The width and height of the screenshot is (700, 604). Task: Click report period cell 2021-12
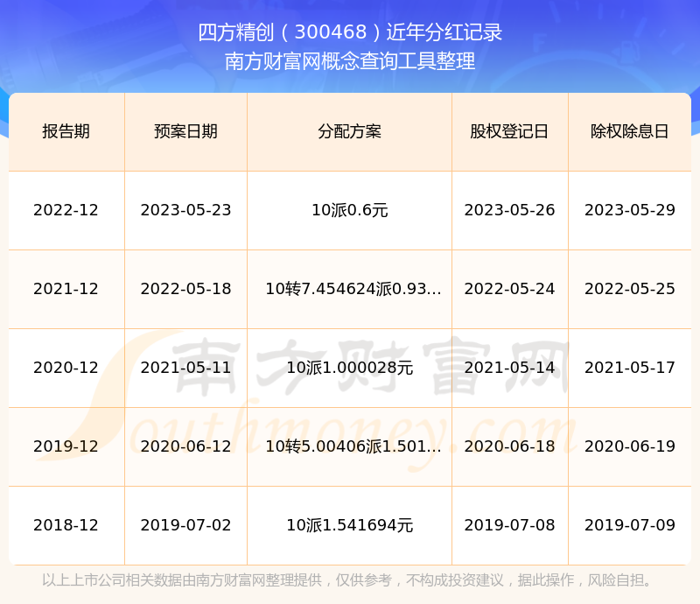tap(66, 289)
